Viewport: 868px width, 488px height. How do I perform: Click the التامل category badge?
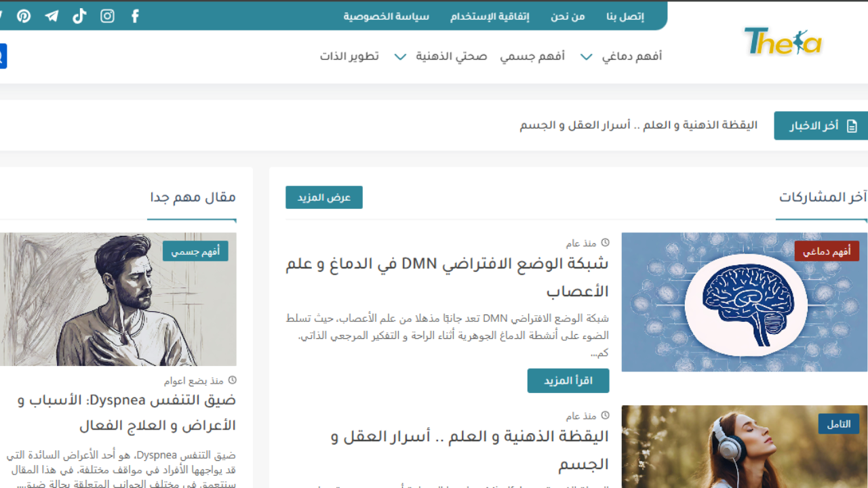[840, 423]
